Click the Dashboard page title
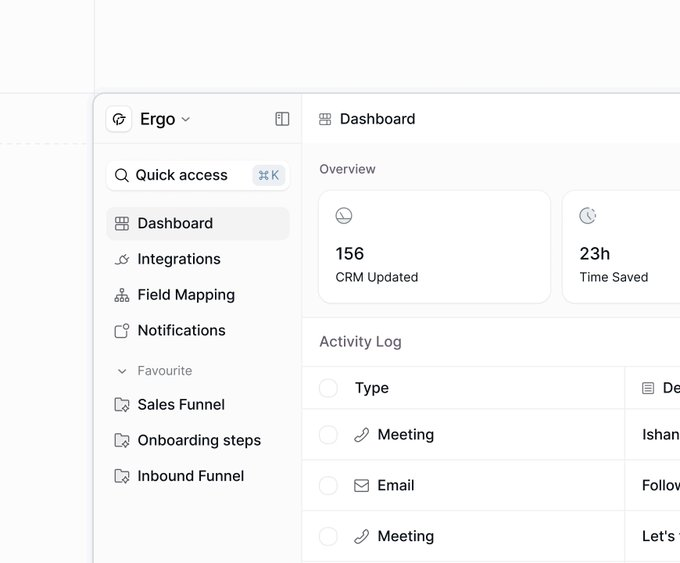 tap(377, 119)
